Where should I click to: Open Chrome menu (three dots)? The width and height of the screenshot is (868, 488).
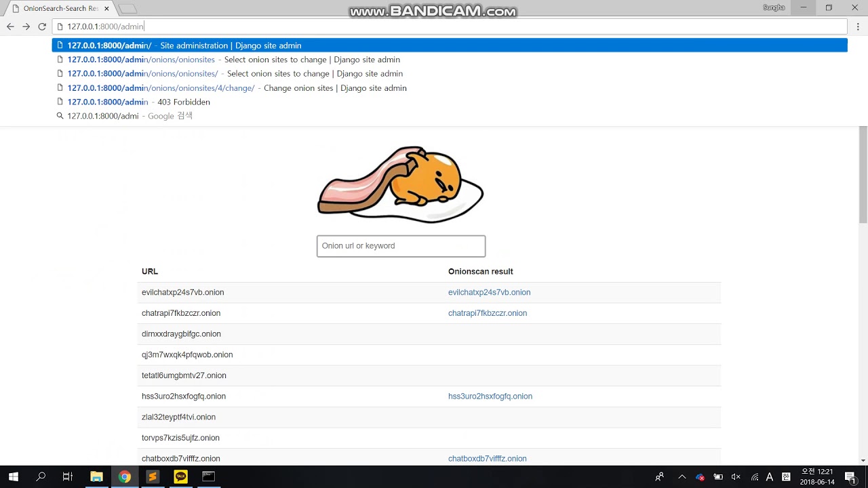coord(858,26)
